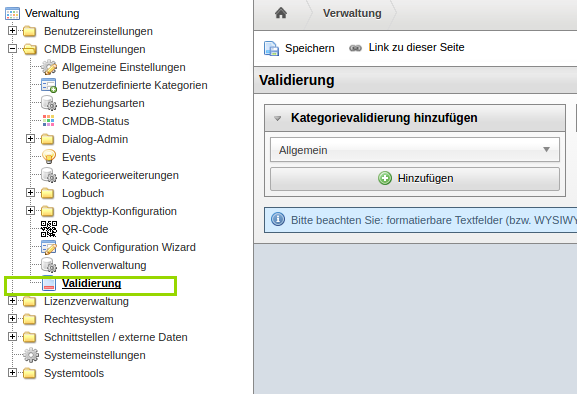Expand Schnittstellen / externe Daten node
This screenshot has height=394, width=577.
pos(12,337)
